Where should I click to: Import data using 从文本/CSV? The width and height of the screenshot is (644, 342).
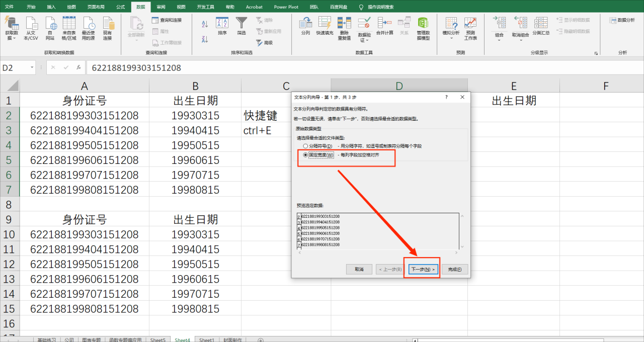click(31, 28)
